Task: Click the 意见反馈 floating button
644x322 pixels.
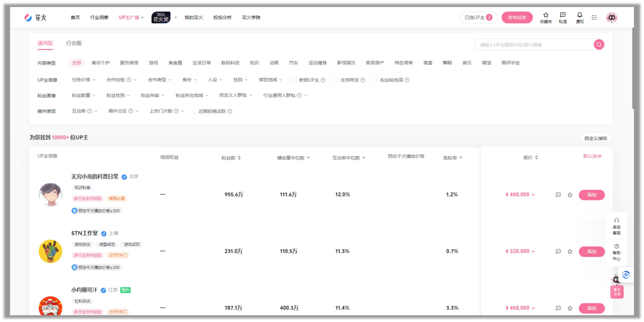Action: [617, 292]
